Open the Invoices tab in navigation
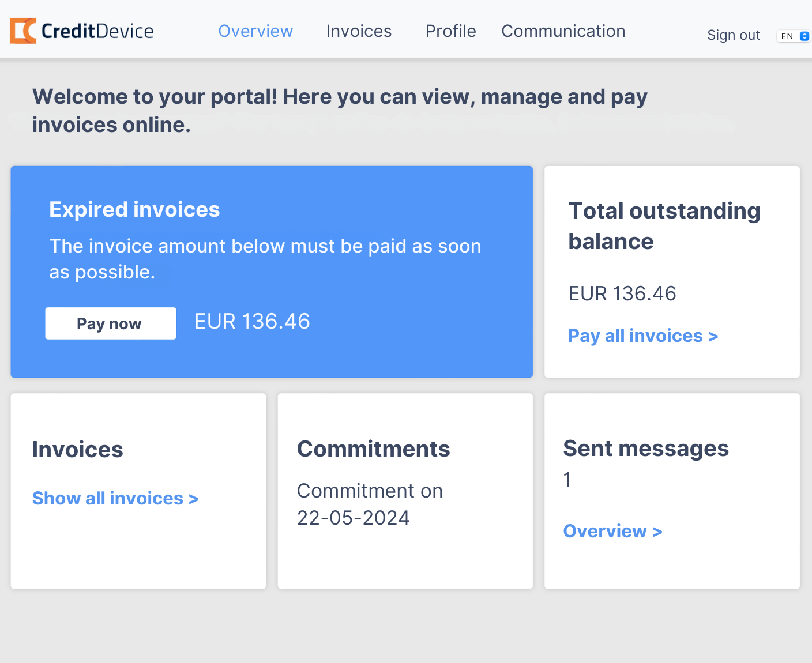 pyautogui.click(x=359, y=31)
